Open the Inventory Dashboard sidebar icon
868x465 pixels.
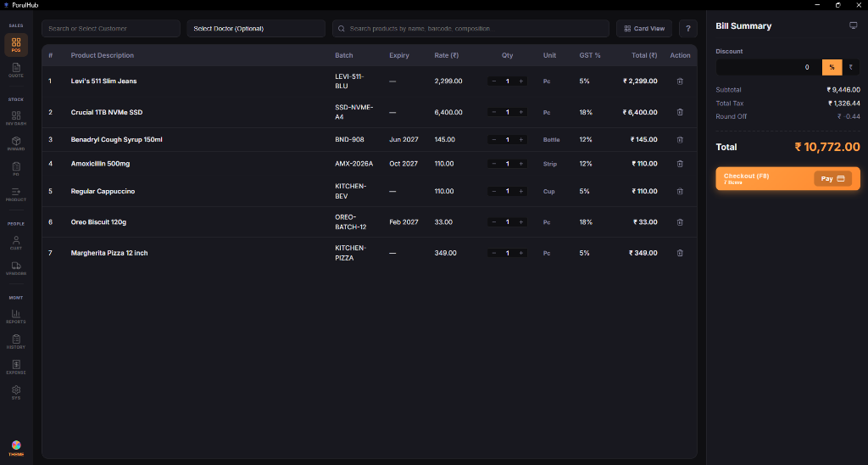pos(16,118)
